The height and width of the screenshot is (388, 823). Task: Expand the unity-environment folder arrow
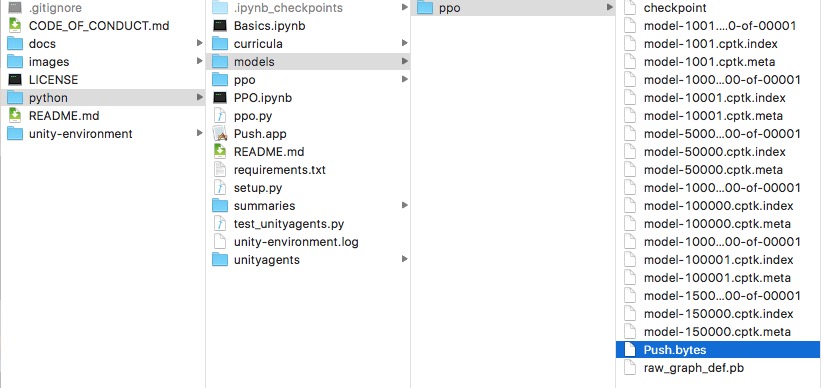click(x=199, y=133)
